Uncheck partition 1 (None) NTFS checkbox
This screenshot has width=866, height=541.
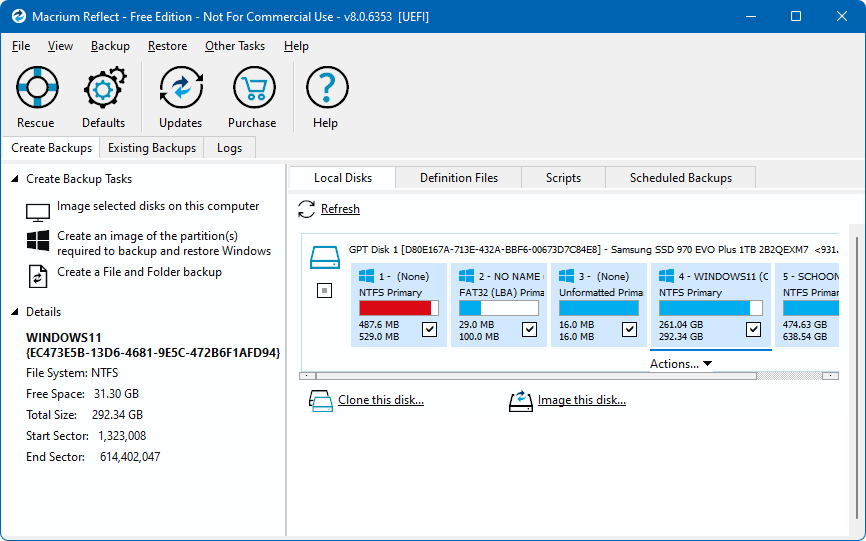click(x=429, y=330)
